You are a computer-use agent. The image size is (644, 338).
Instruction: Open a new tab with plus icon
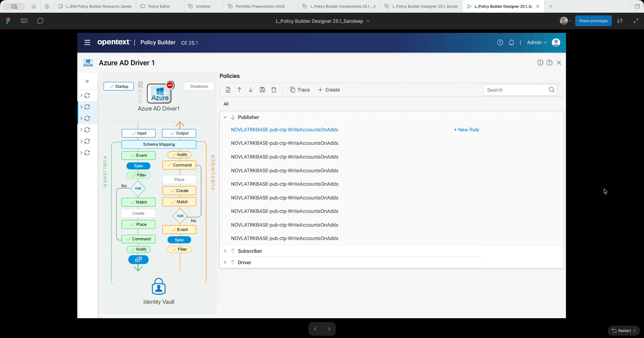[x=551, y=6]
